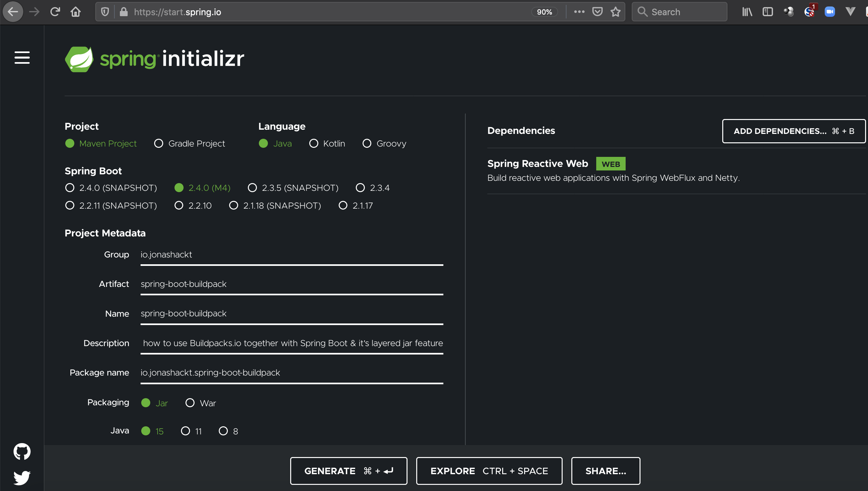Image resolution: width=868 pixels, height=491 pixels.
Task: Select Java version 11
Action: 185,431
